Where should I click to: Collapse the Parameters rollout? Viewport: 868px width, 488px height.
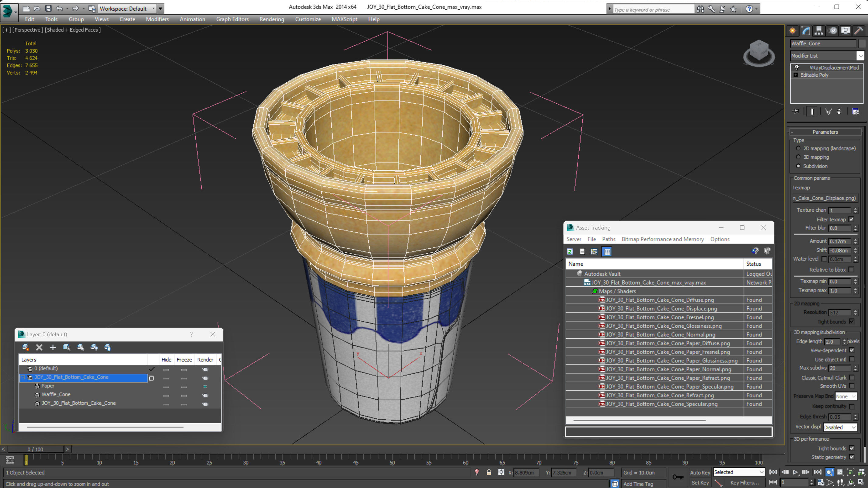[825, 132]
